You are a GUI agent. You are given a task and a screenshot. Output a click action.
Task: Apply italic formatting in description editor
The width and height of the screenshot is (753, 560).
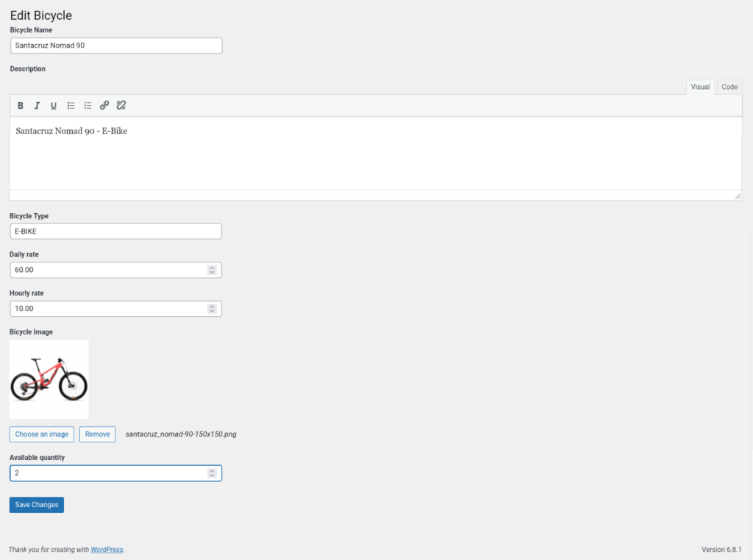tap(37, 106)
